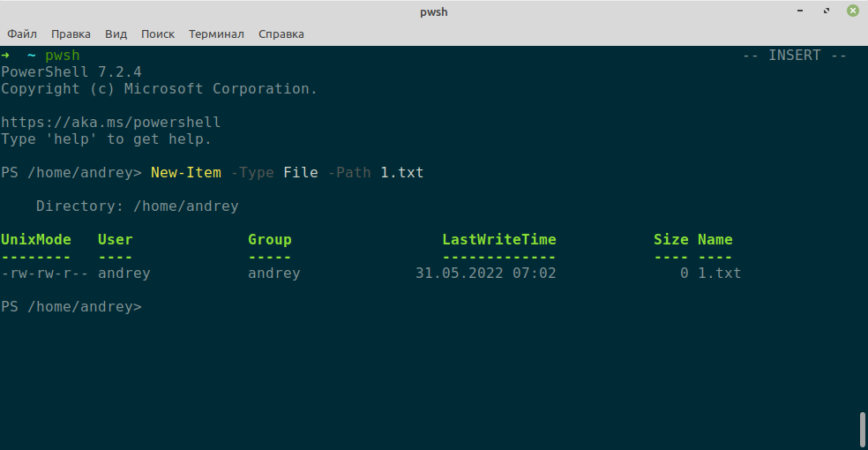The image size is (868, 450).
Task: Open the Вид menu
Action: click(x=116, y=34)
